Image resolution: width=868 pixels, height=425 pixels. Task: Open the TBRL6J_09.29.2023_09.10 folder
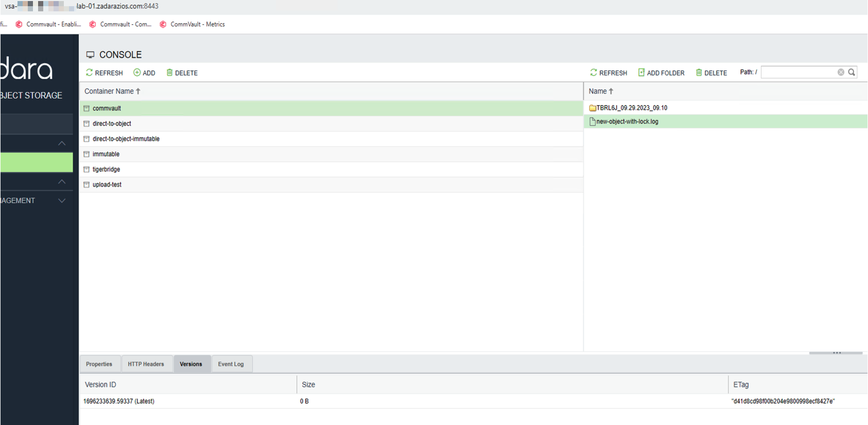(x=631, y=108)
